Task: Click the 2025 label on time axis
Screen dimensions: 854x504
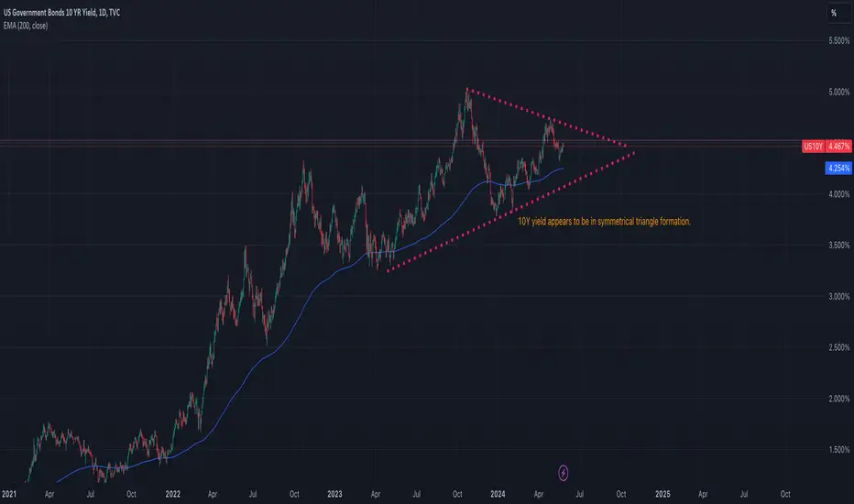Action: point(662,494)
